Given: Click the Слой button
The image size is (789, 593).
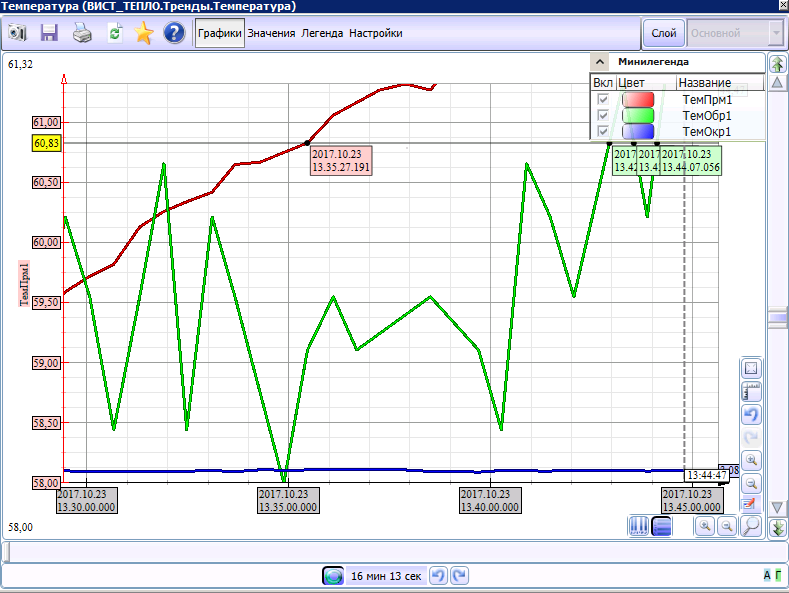Looking at the screenshot, I should coord(663,33).
